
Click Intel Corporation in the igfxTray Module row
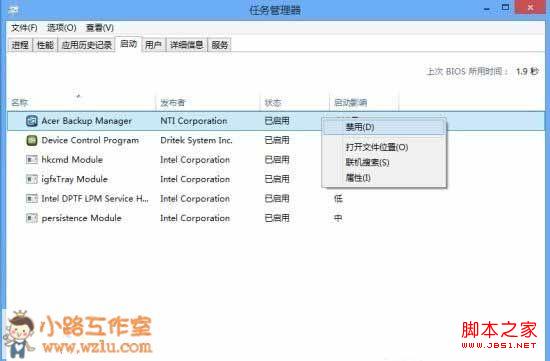point(195,179)
